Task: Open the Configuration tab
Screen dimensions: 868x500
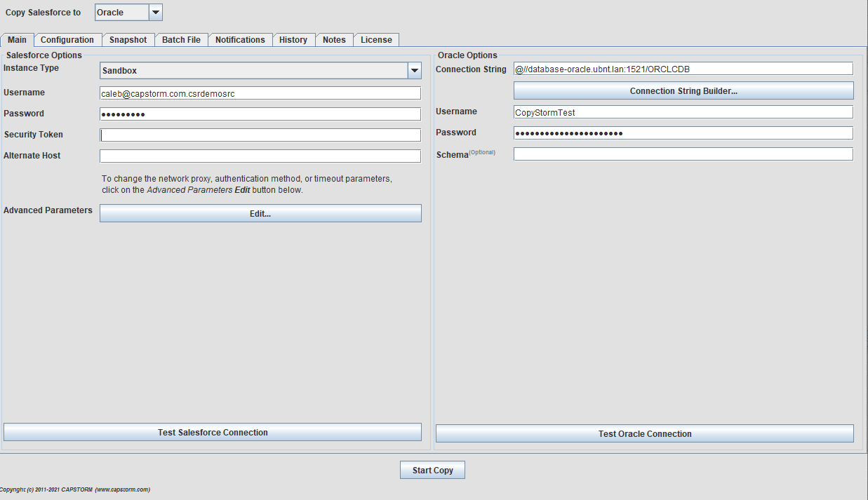Action: pos(67,40)
